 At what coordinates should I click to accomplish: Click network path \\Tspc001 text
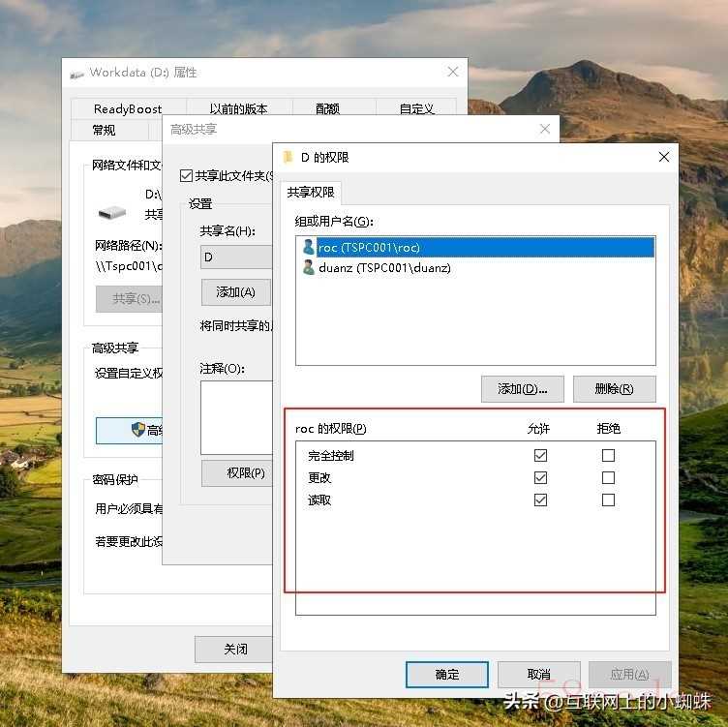tap(129, 266)
